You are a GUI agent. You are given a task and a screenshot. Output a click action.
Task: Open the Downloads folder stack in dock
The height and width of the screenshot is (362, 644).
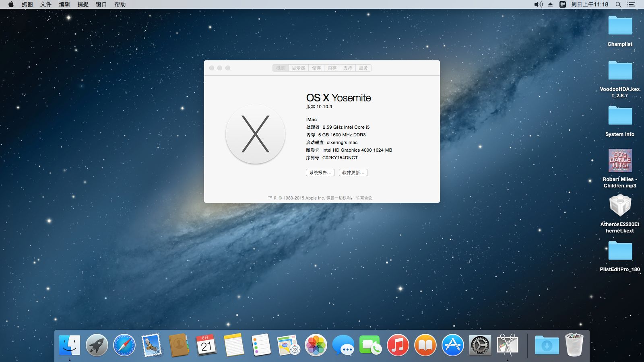click(547, 345)
